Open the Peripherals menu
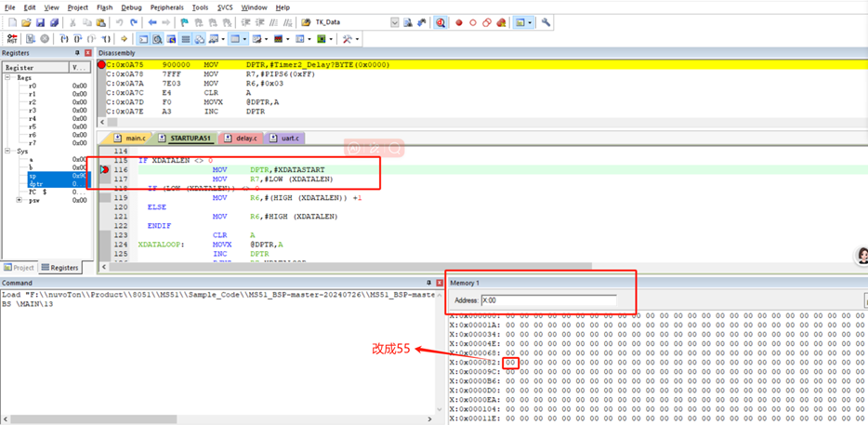 [x=167, y=7]
